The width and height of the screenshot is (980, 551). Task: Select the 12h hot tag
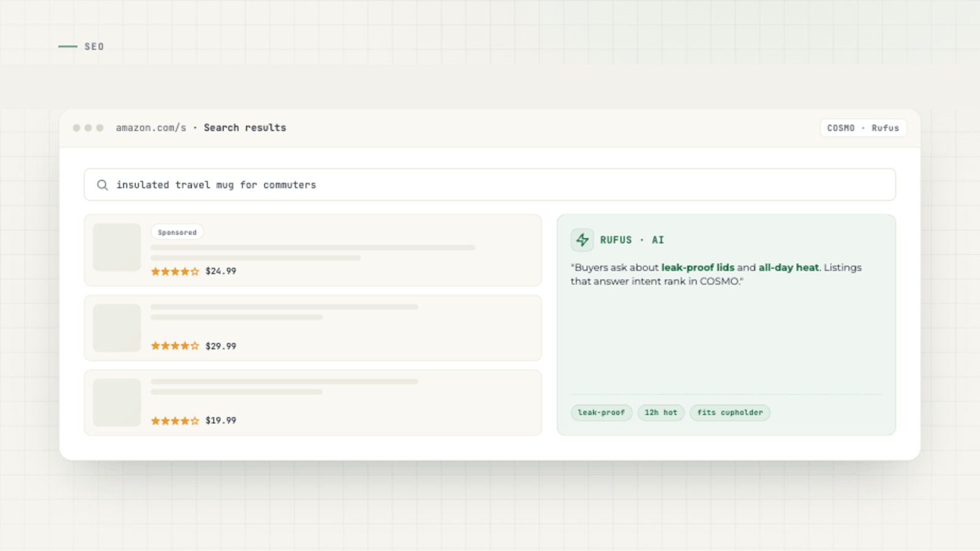[x=661, y=413]
